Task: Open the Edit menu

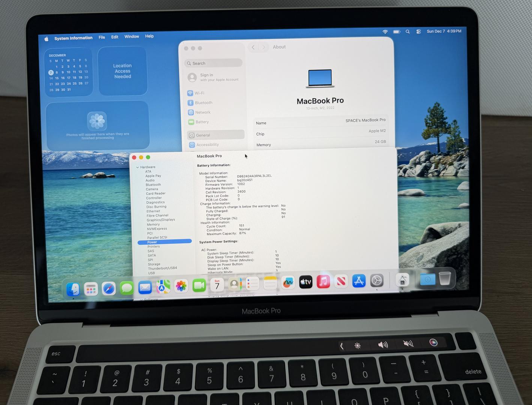Action: point(115,37)
